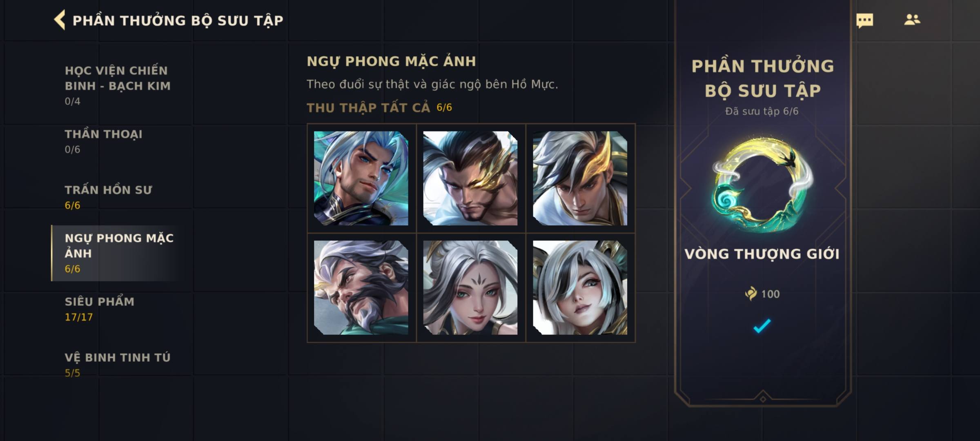Open the Thần Thoại collection tab

pos(104,141)
